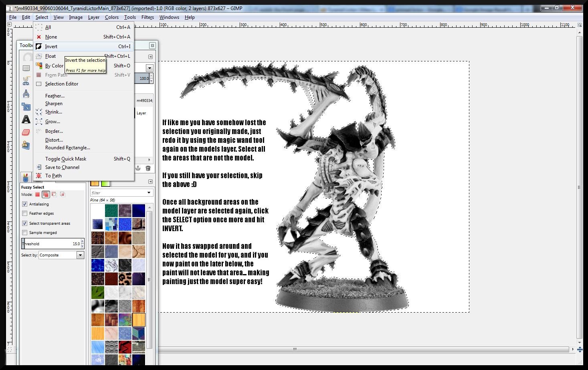
Task: Select the highlighted Pine pattern swatch
Action: pyautogui.click(x=138, y=319)
